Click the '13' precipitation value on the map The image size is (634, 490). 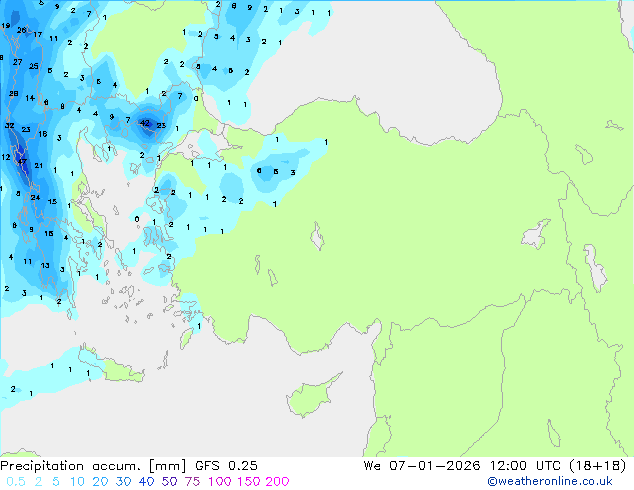click(45, 266)
